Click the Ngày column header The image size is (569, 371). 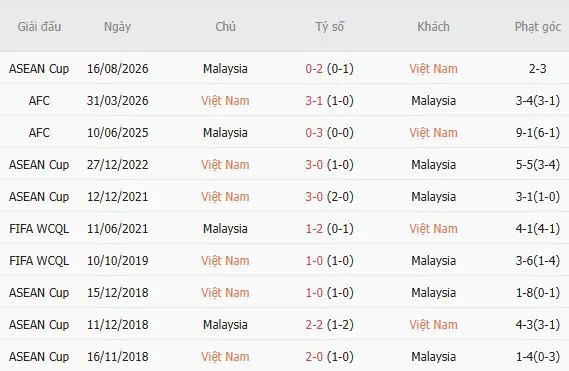click(x=117, y=27)
